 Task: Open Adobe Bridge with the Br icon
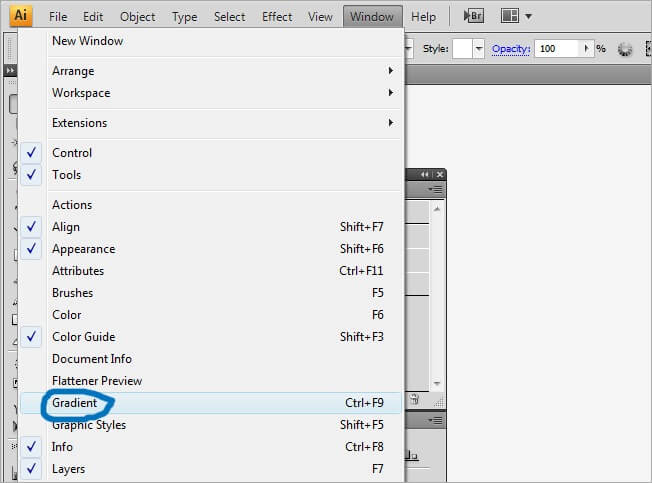[475, 16]
